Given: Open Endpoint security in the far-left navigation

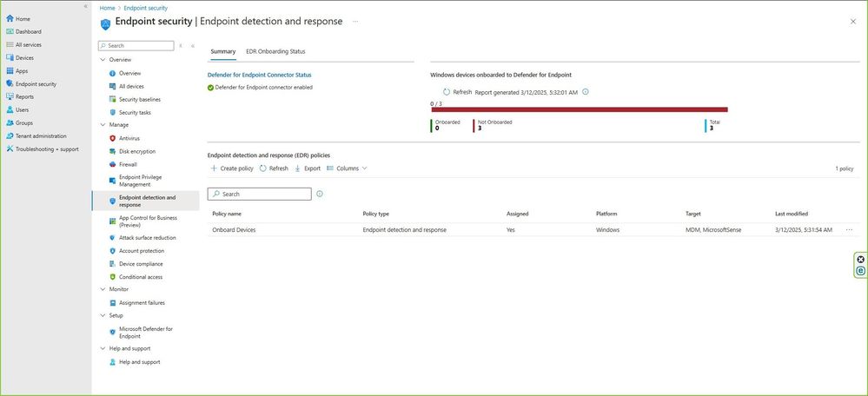Looking at the screenshot, I should coord(31,84).
